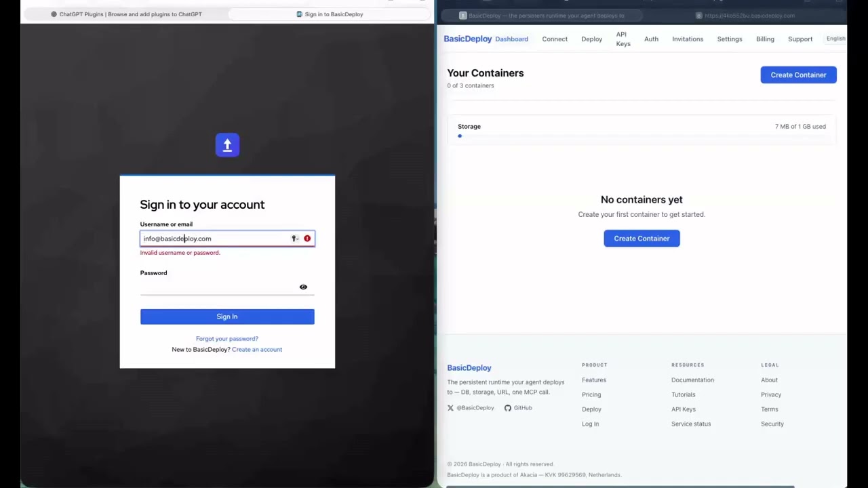Open the Terms footer link

(x=769, y=409)
